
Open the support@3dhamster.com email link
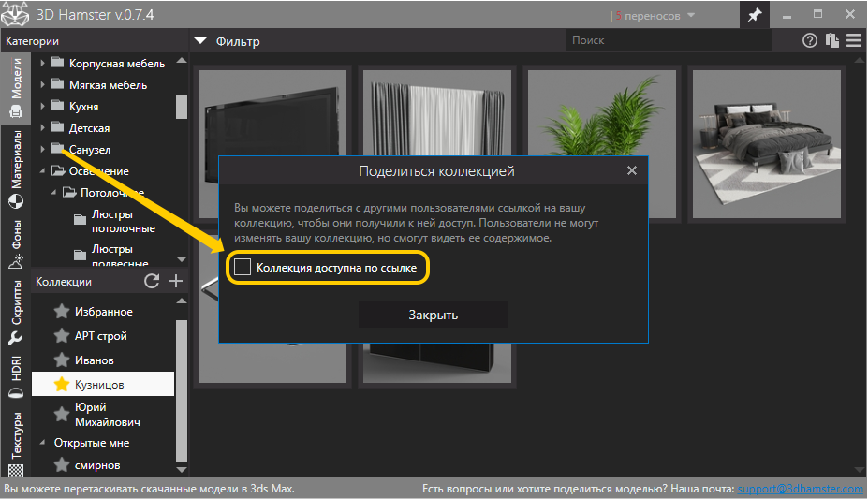pos(800,489)
